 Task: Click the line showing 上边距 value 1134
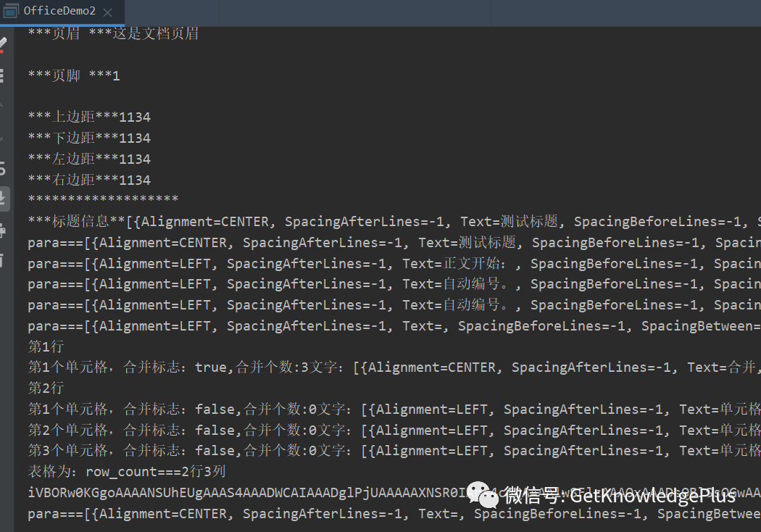[x=88, y=116]
